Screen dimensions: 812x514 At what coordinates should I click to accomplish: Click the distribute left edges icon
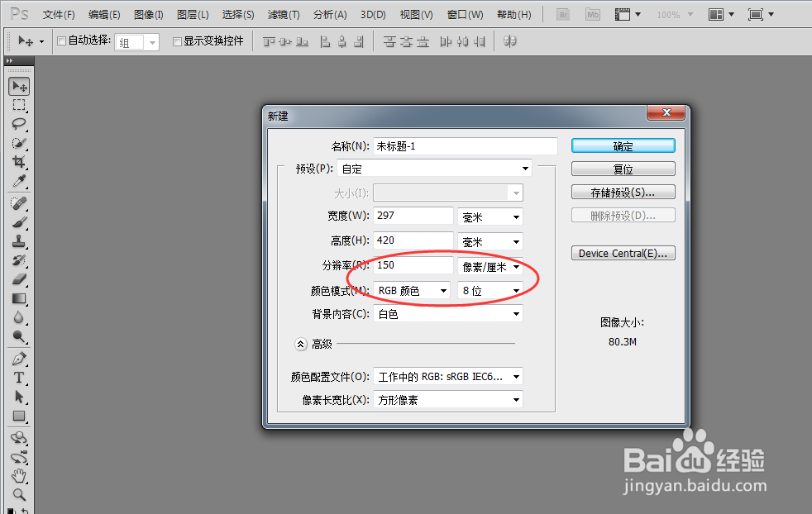(446, 42)
